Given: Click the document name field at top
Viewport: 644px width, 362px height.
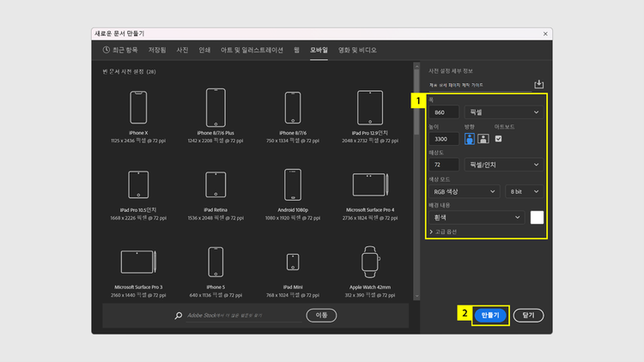Looking at the screenshot, I should pyautogui.click(x=480, y=85).
